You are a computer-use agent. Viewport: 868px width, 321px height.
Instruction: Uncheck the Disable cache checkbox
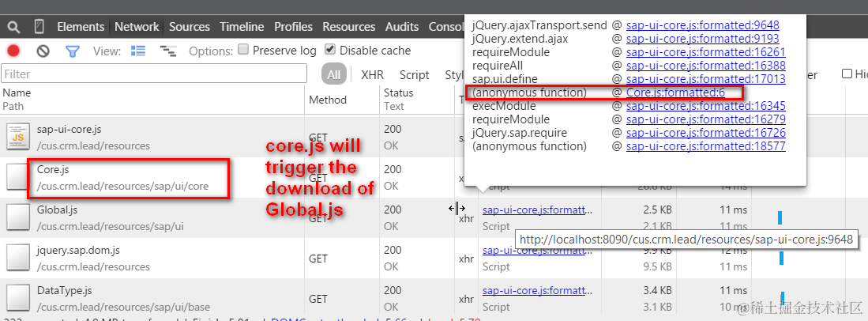pos(330,50)
